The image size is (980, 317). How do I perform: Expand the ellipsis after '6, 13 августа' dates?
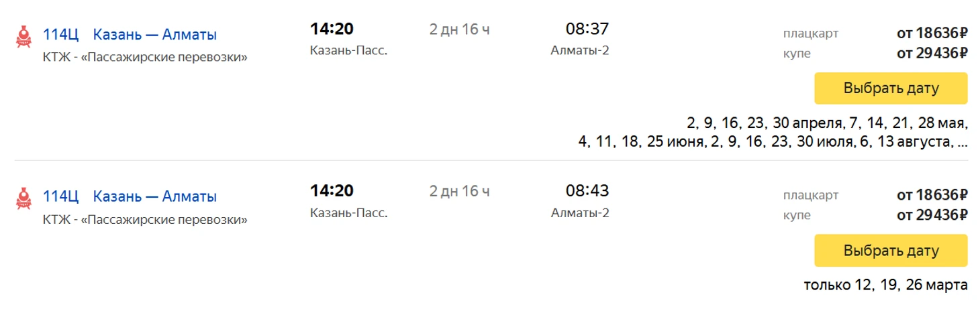click(x=963, y=142)
